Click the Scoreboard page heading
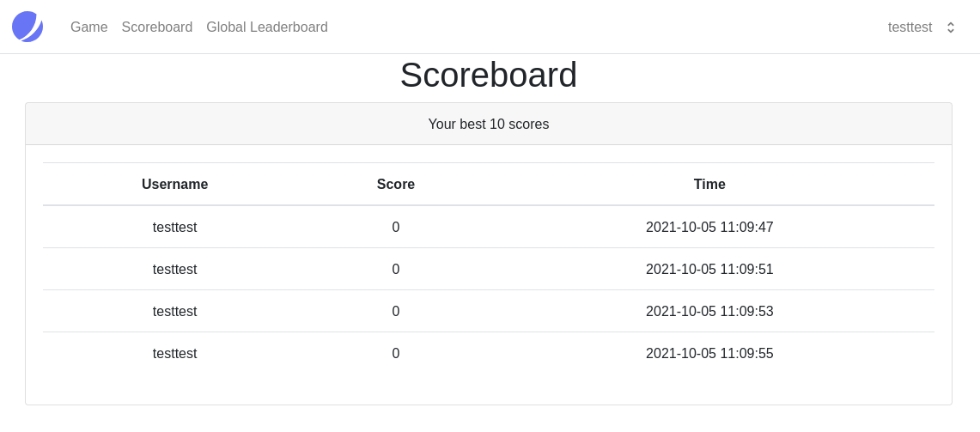Screen dimensions: 980x432 tap(489, 76)
